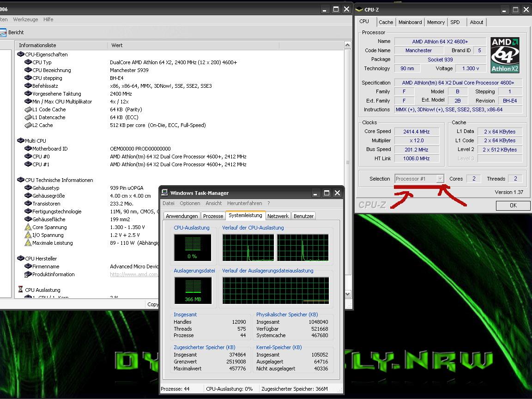Click the L1 Code Cache memory icon

tap(28, 109)
